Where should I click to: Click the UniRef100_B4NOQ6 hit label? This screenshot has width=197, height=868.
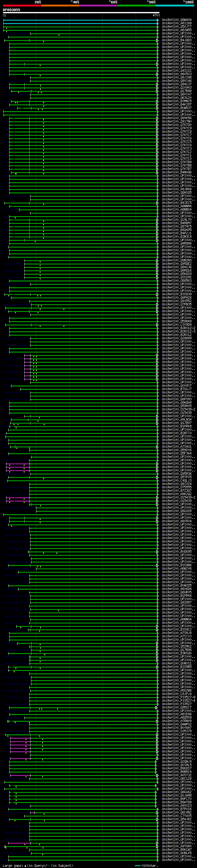pyautogui.click(x=177, y=172)
